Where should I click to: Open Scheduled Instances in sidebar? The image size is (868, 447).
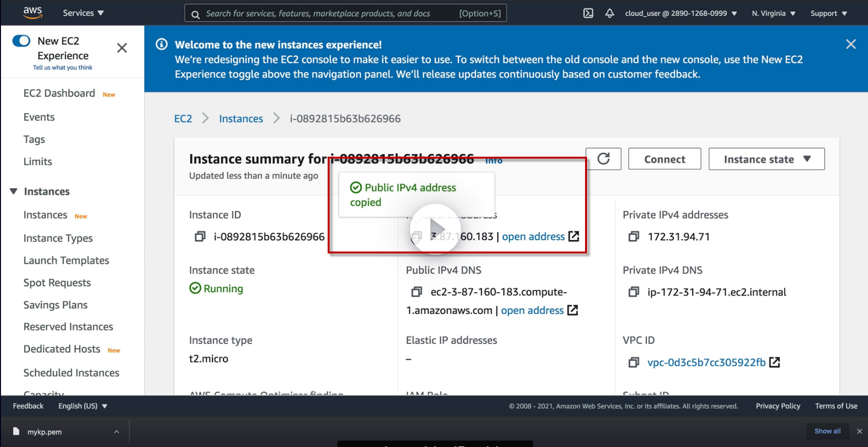point(71,373)
